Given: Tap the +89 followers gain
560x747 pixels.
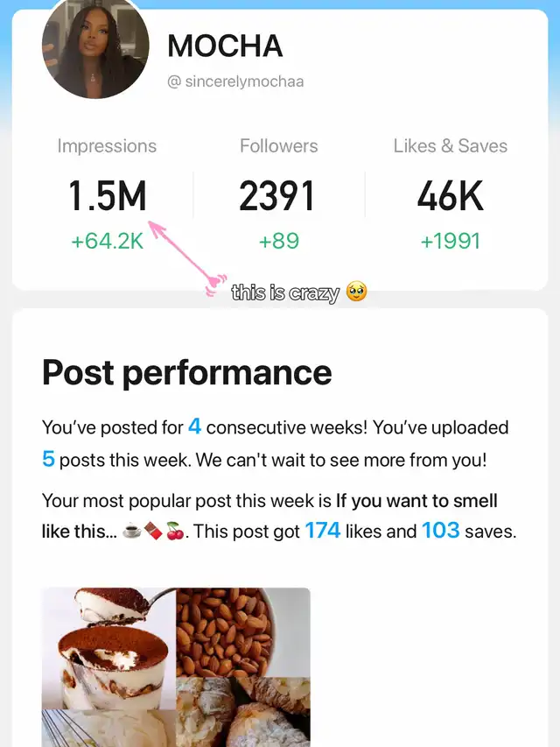Looking at the screenshot, I should click(279, 241).
